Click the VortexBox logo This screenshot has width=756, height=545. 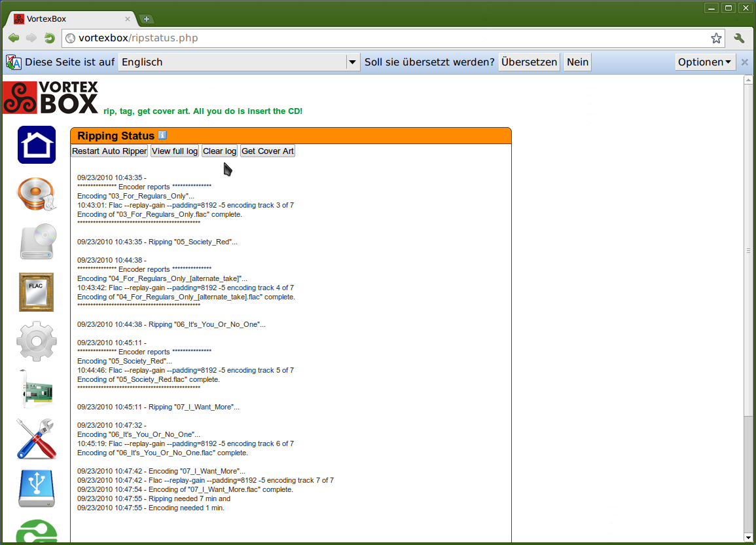point(50,98)
